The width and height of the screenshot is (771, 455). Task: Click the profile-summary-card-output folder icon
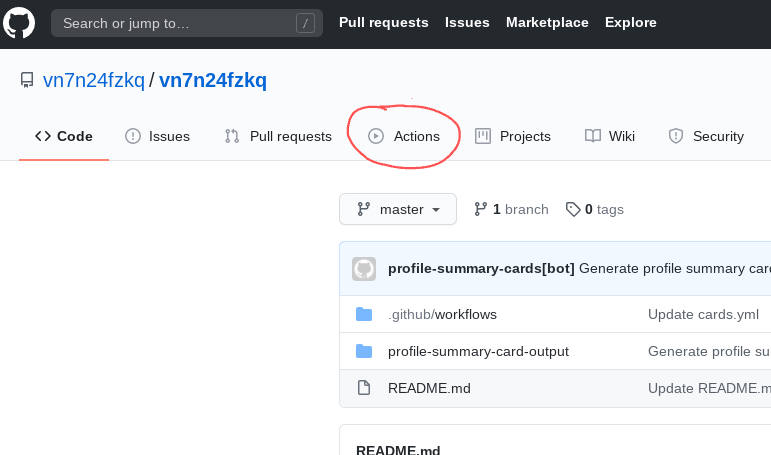coord(364,351)
